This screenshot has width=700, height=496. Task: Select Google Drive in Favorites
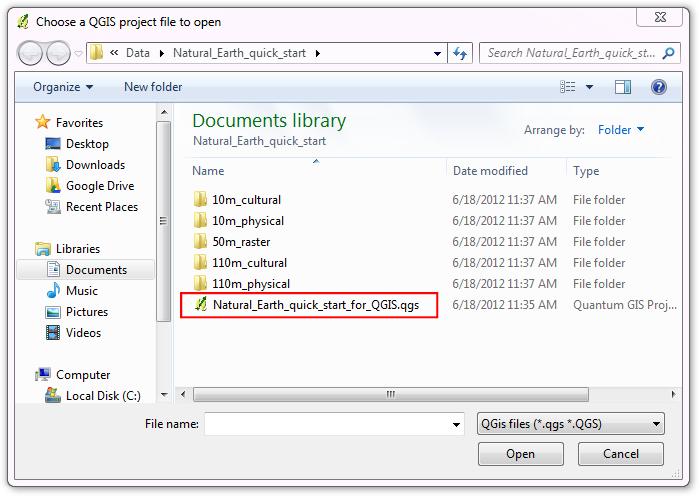point(100,186)
